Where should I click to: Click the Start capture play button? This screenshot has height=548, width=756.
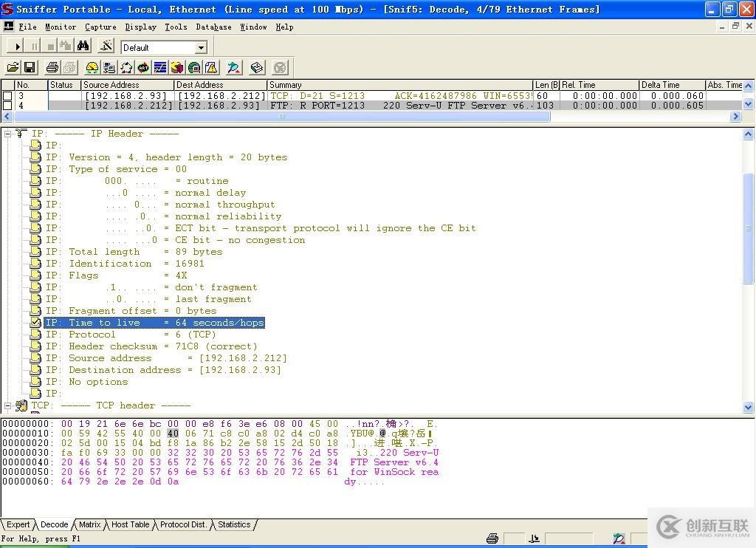(x=18, y=47)
